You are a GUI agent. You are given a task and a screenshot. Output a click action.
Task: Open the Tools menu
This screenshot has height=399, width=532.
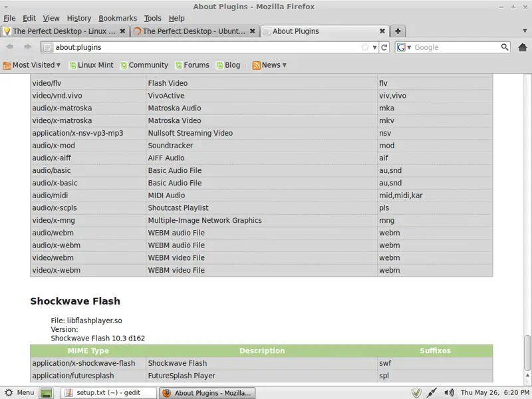153,19
